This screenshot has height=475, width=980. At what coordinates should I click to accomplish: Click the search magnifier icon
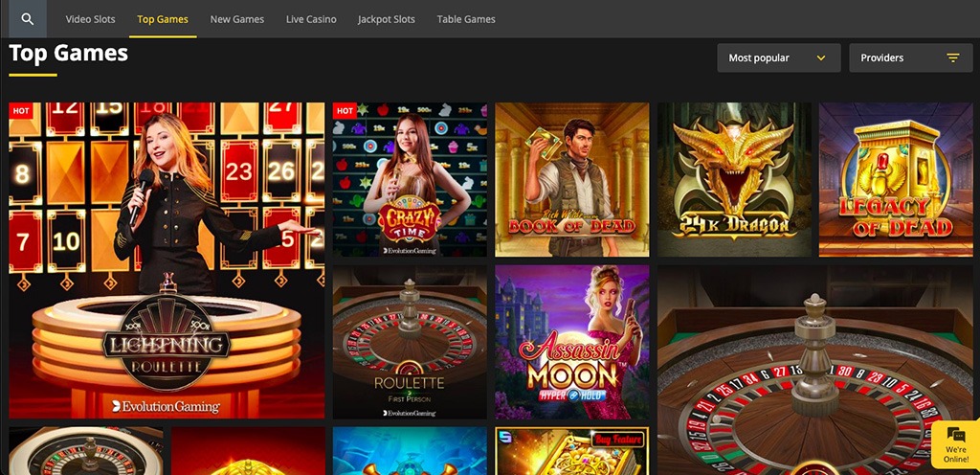click(x=28, y=19)
